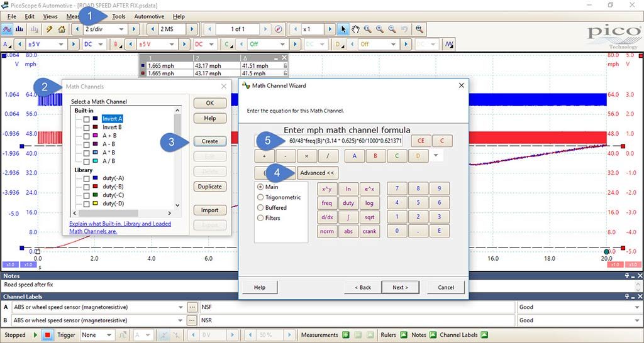Toggle Rulers green icon

(403, 335)
